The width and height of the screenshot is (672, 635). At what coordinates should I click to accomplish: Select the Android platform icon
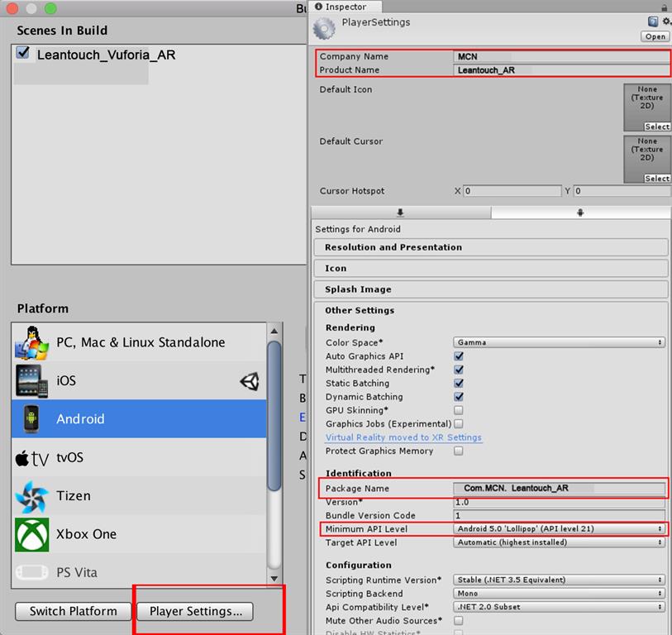point(31,419)
